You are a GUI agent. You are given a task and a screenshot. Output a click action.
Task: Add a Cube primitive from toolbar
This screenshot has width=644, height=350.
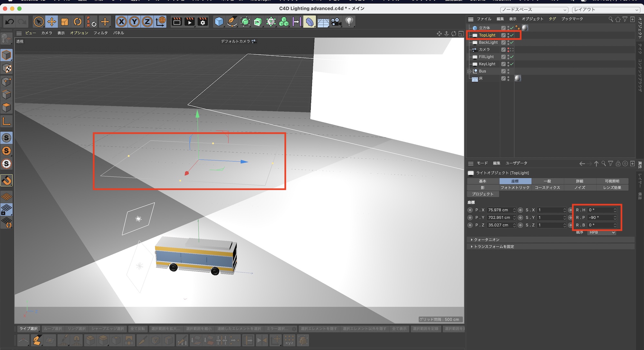(219, 22)
